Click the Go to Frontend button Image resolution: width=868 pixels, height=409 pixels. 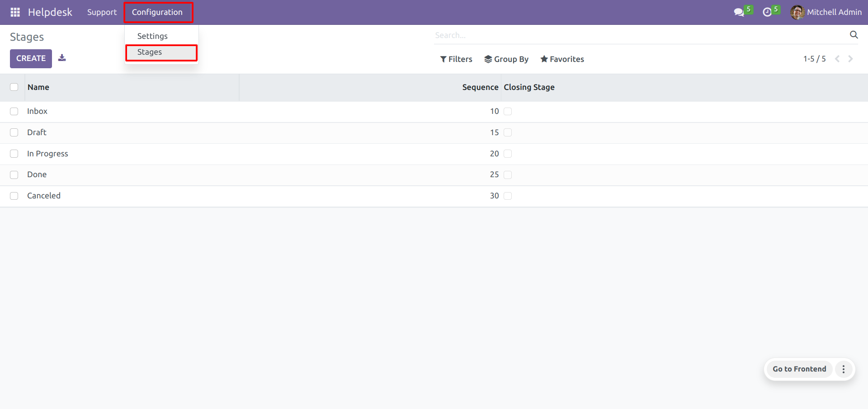pyautogui.click(x=799, y=369)
